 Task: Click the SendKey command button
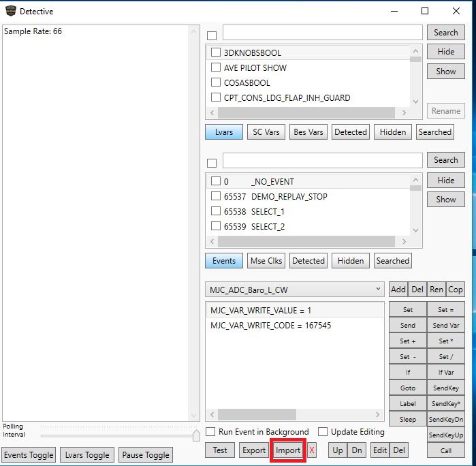[446, 388]
